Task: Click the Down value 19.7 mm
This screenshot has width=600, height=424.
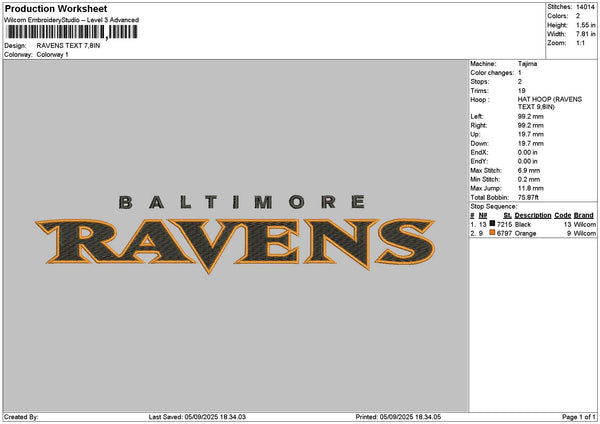Action: 531,144
